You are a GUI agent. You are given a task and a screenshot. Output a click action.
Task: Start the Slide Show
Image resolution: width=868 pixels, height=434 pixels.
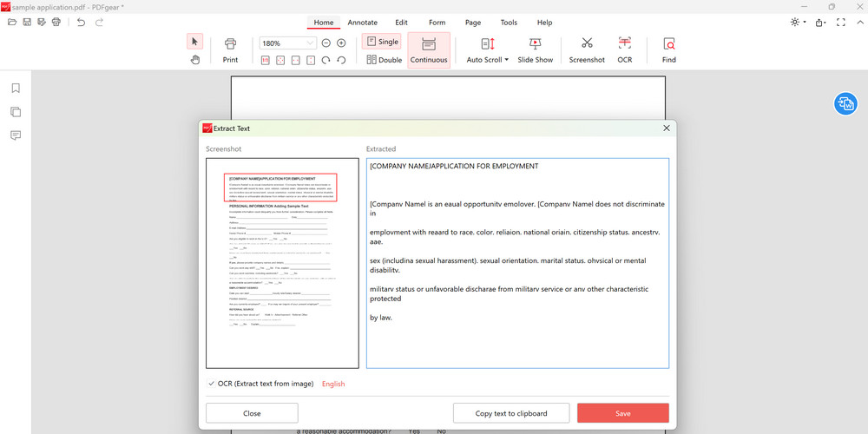click(536, 49)
